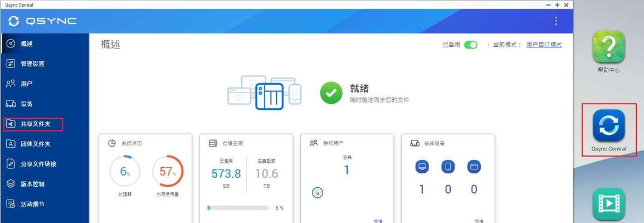Click the 就绪 status text
The image size is (644, 223).
coord(359,88)
